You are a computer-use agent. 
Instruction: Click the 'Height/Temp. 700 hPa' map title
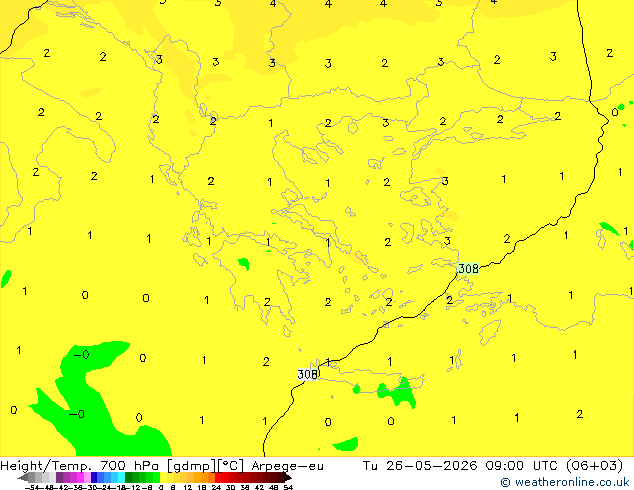[x=79, y=466]
